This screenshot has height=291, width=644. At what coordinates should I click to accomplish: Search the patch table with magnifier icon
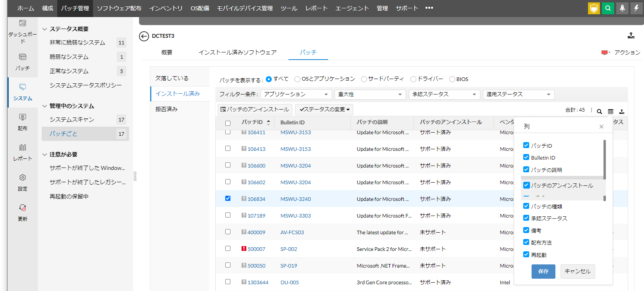click(x=600, y=112)
